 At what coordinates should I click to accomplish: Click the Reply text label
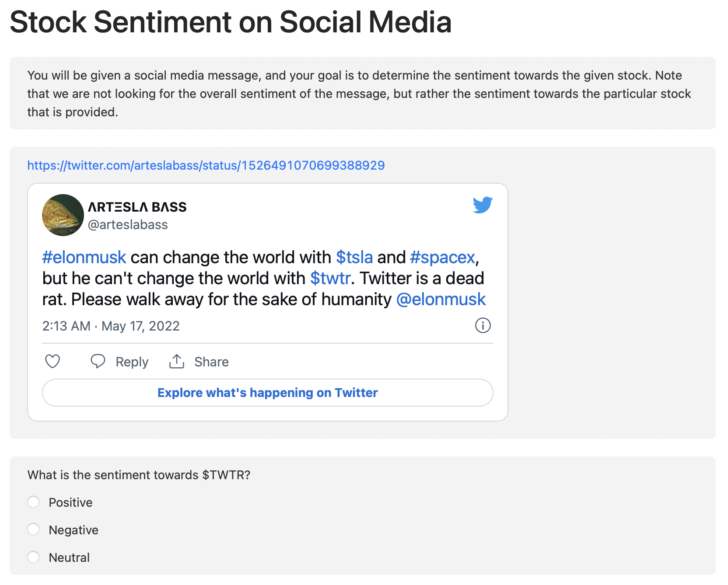tap(132, 362)
